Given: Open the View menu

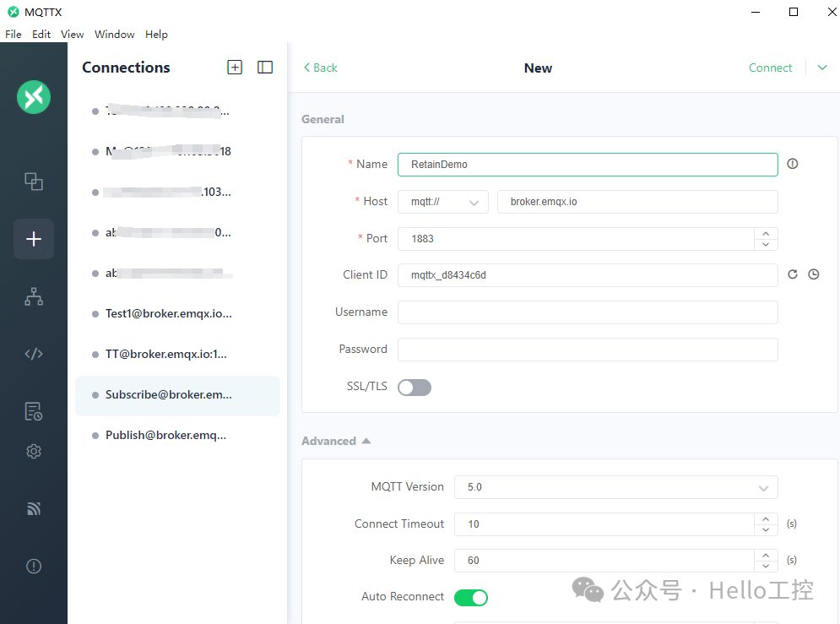Looking at the screenshot, I should point(73,35).
